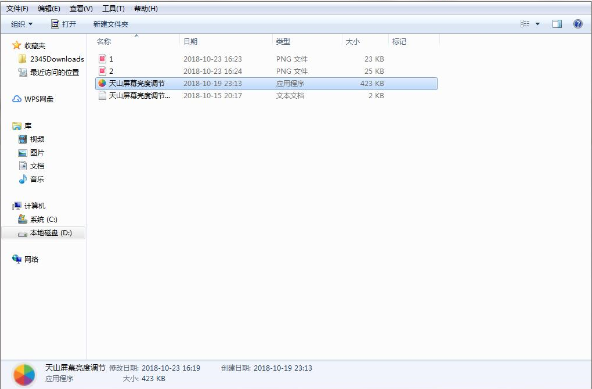
Task: Open the 图片 library
Action: tap(31, 153)
